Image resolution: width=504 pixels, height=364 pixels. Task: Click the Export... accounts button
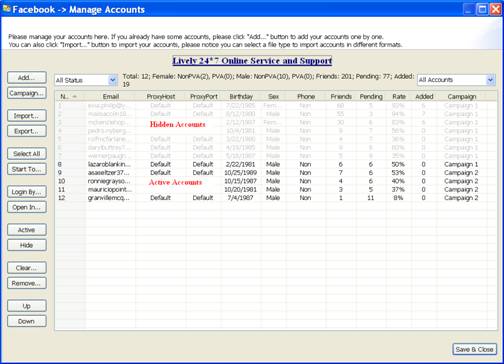[x=27, y=131]
